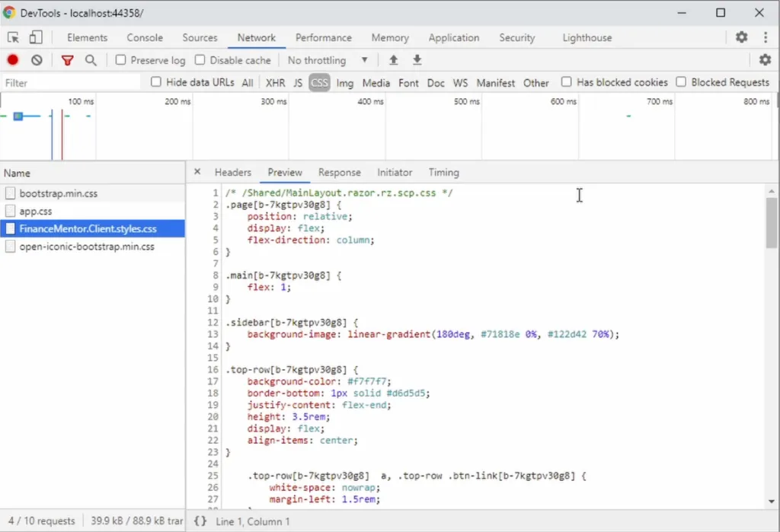Image resolution: width=780 pixels, height=532 pixels.
Task: Filter requests by Font
Action: tap(408, 83)
